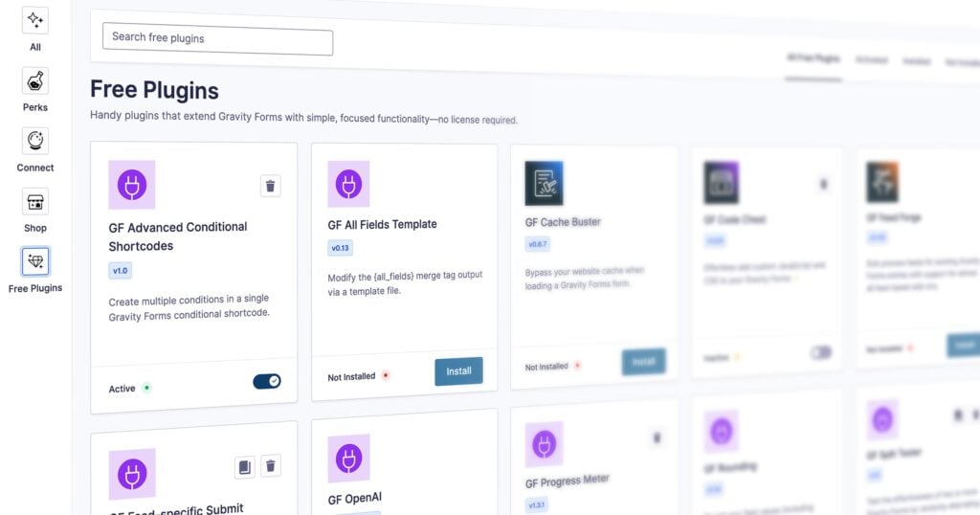Delete GF Feed-specific Submit via trash icon
This screenshot has width=980, height=515.
click(271, 466)
